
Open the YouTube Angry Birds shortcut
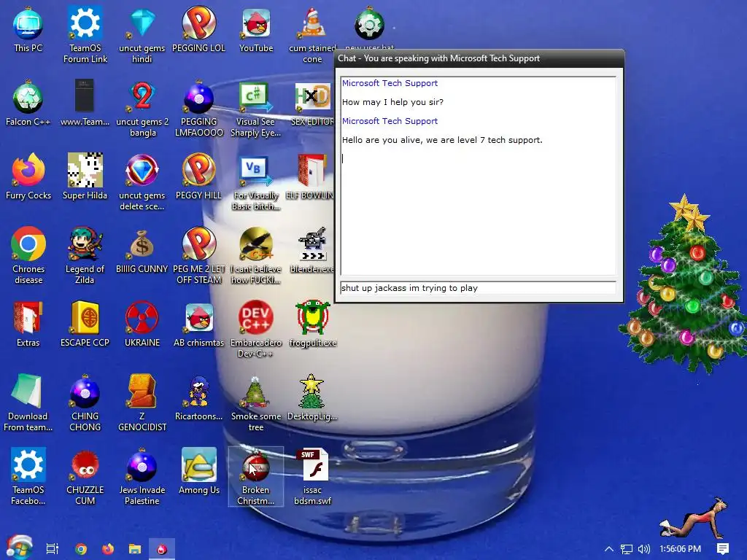[x=256, y=30]
